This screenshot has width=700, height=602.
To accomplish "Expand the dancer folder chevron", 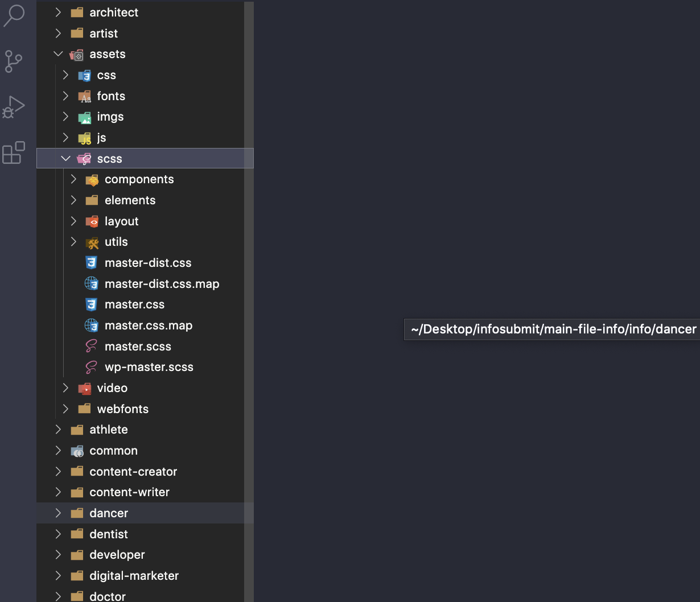I will click(x=58, y=513).
